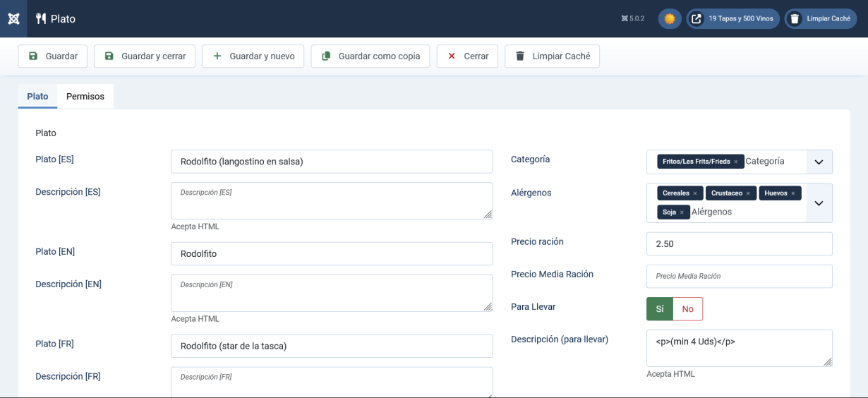
Task: Click Limpiar Caché toolbar button
Action: 553,56
